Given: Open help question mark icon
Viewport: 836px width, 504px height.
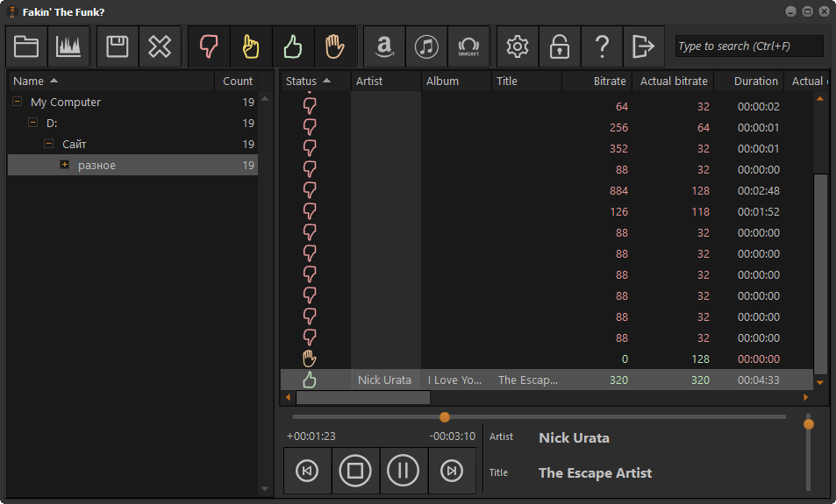Looking at the screenshot, I should coord(602,46).
